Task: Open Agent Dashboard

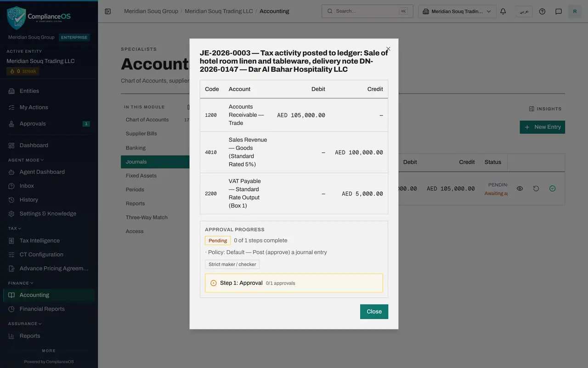Action: (49, 172)
